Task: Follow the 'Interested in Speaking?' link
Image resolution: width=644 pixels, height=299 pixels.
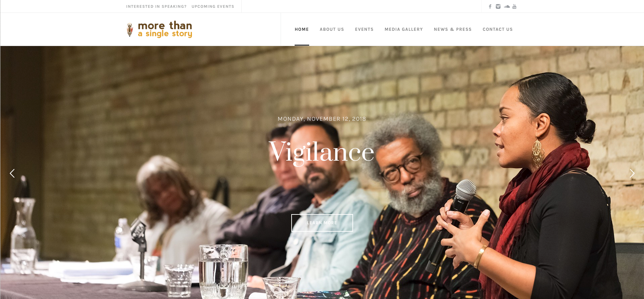Action: pyautogui.click(x=156, y=6)
